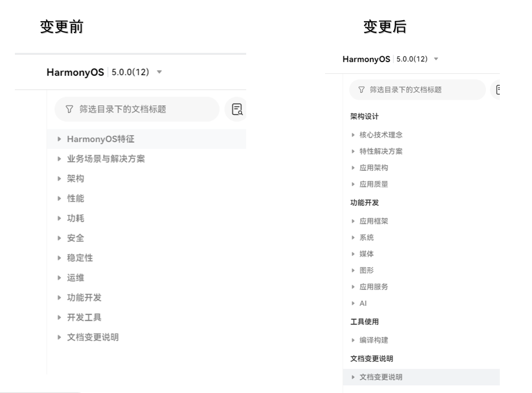Viewport: 532px width, 393px height.
Task: Open the 应用质量 entry
Action: tap(374, 185)
